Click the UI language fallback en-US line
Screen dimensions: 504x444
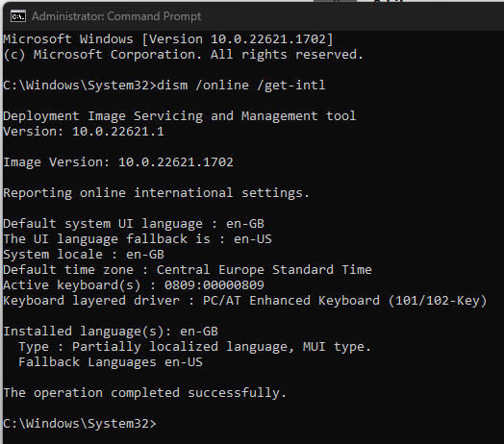[138, 239]
